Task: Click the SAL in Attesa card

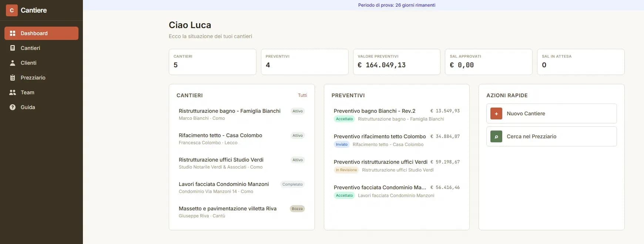Action: tap(581, 62)
